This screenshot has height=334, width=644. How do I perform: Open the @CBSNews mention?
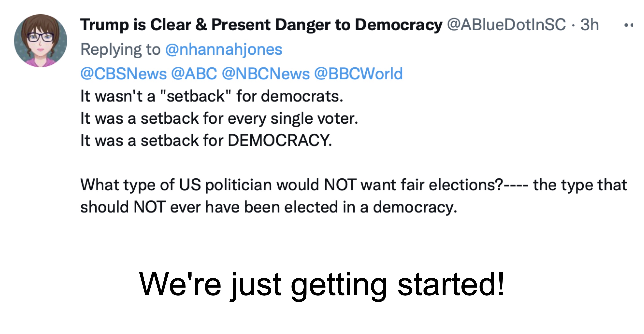click(x=124, y=74)
